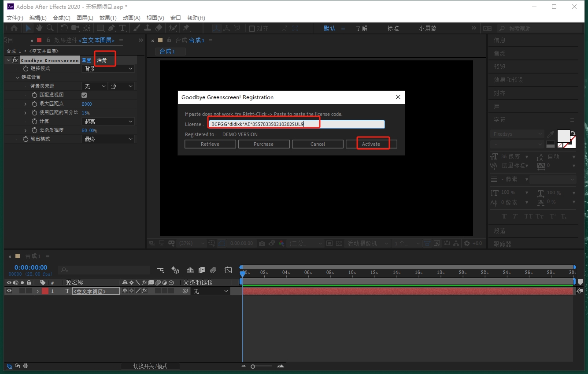
Task: Open the 源 source dropdown
Action: [121, 86]
